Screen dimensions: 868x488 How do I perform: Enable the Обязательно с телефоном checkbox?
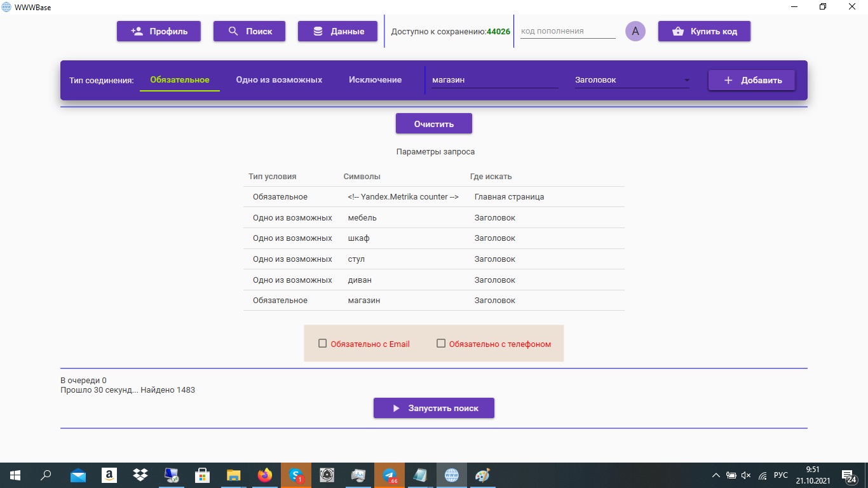[441, 344]
